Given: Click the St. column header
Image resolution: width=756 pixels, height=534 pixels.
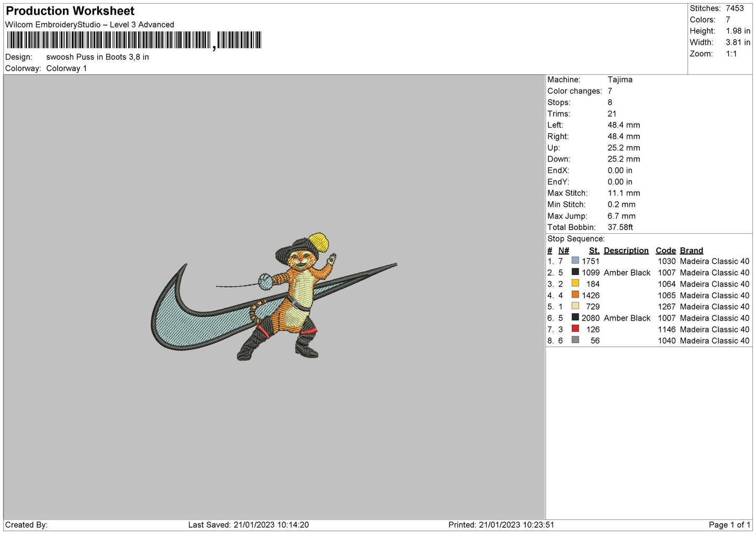Looking at the screenshot, I should click(x=594, y=251).
